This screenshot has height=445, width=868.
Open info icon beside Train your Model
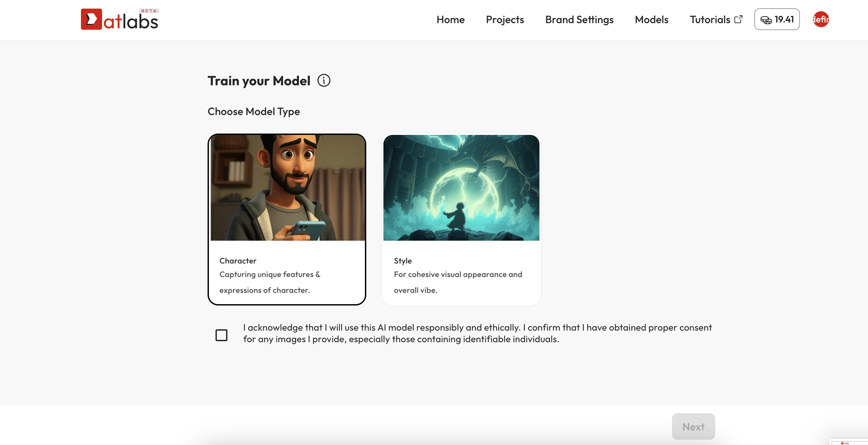point(324,81)
